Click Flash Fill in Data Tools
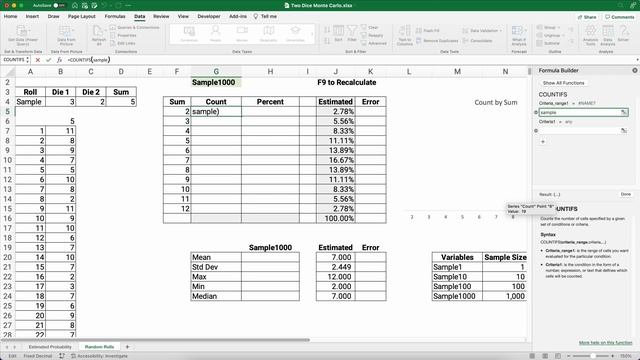This screenshot has height=360, width=640. click(428, 31)
